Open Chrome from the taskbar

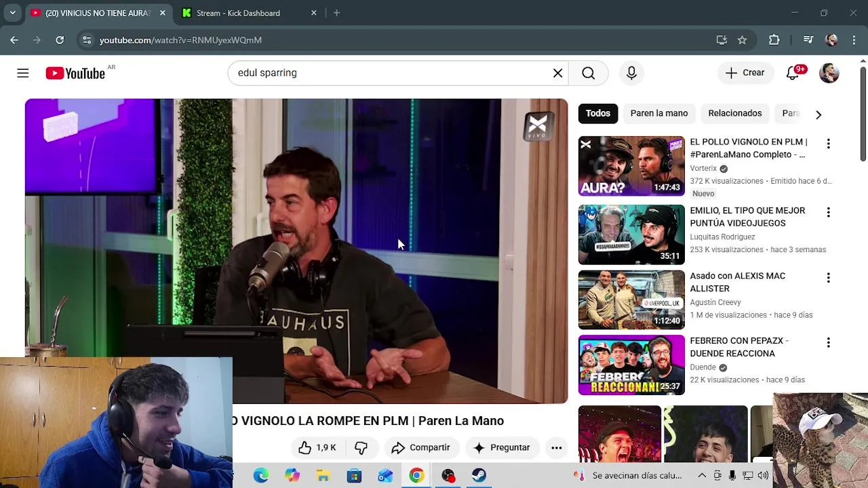point(417,476)
